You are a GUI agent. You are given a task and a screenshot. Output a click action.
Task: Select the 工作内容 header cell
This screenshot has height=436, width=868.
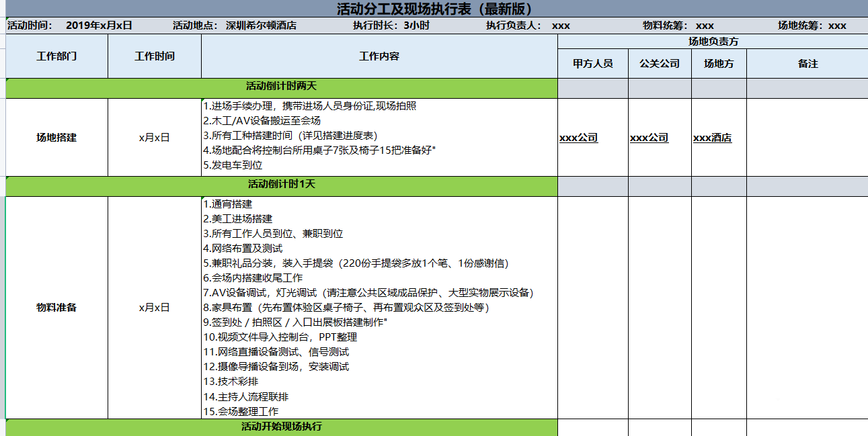[379, 56]
